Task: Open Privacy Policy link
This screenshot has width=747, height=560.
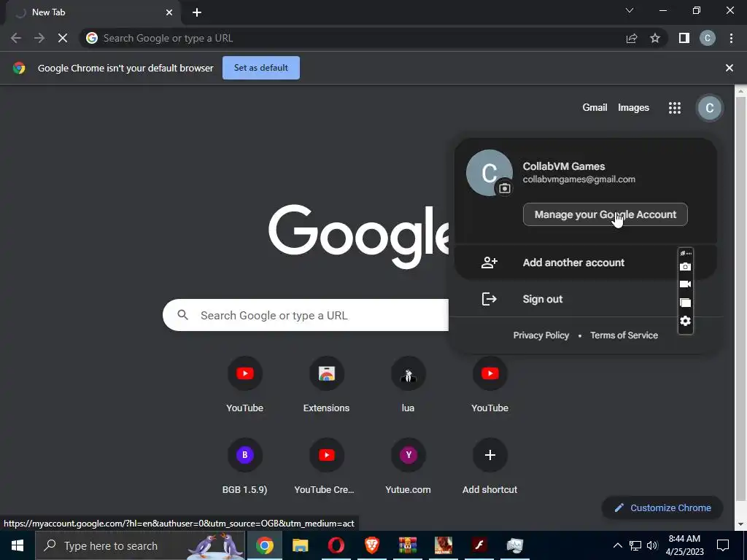Action: pyautogui.click(x=541, y=335)
